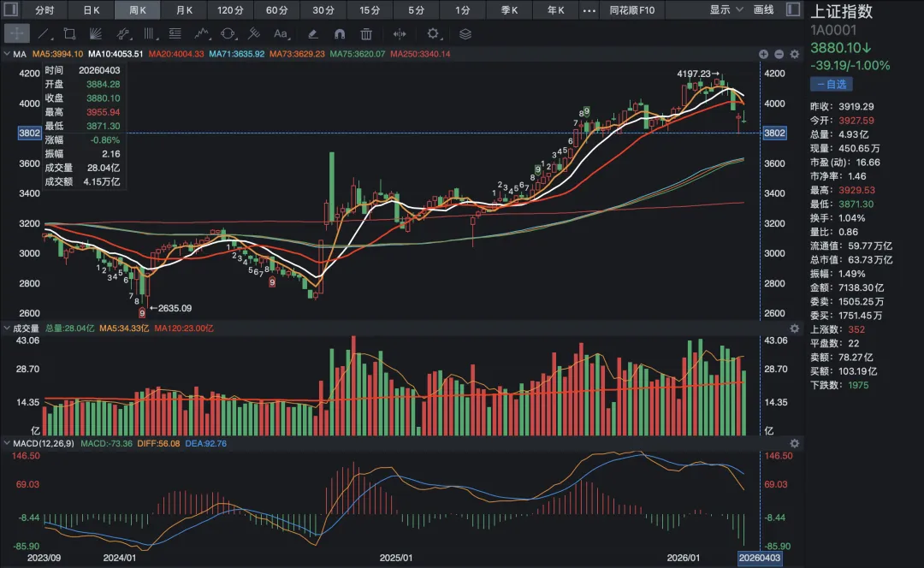Click MA71:3635.92 indicator label
The image size is (924, 568).
click(x=237, y=54)
